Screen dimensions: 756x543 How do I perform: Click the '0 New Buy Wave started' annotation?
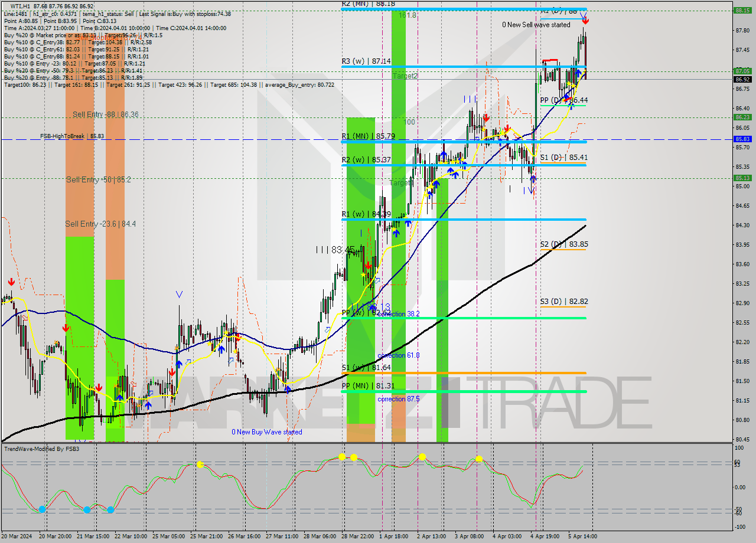267,432
